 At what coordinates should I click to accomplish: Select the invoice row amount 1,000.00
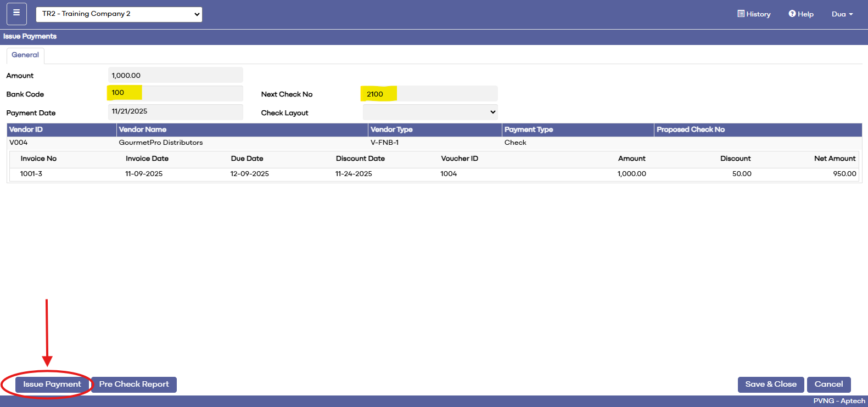pos(632,174)
